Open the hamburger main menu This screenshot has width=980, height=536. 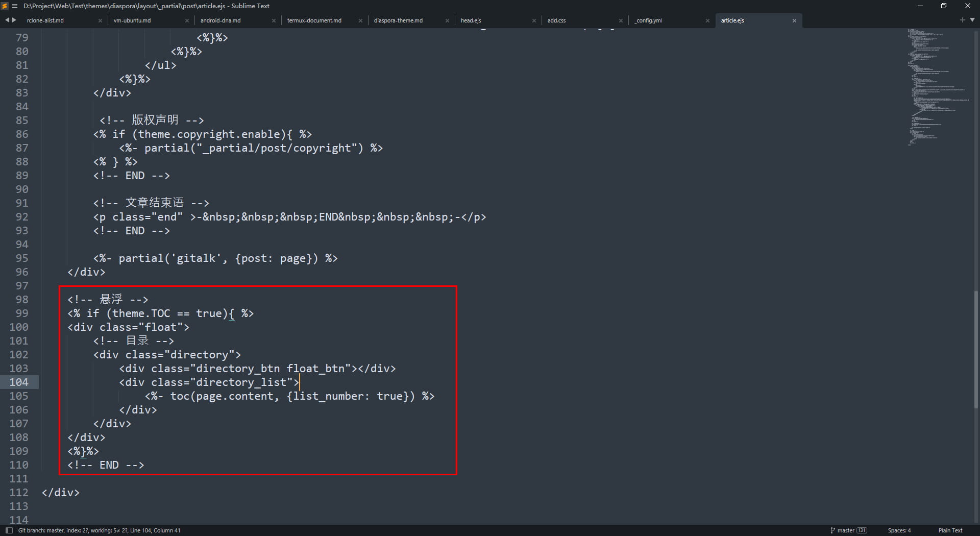point(15,6)
